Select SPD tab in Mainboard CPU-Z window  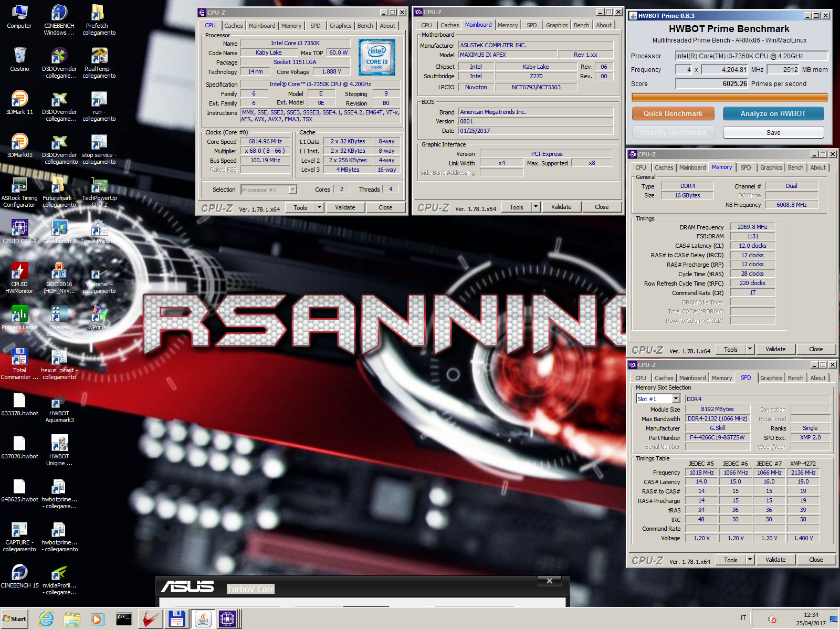pyautogui.click(x=532, y=25)
